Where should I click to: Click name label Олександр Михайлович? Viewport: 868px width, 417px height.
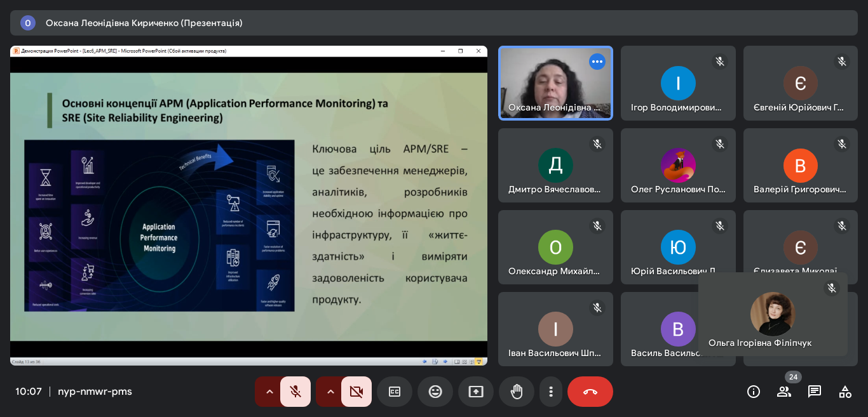(x=554, y=271)
